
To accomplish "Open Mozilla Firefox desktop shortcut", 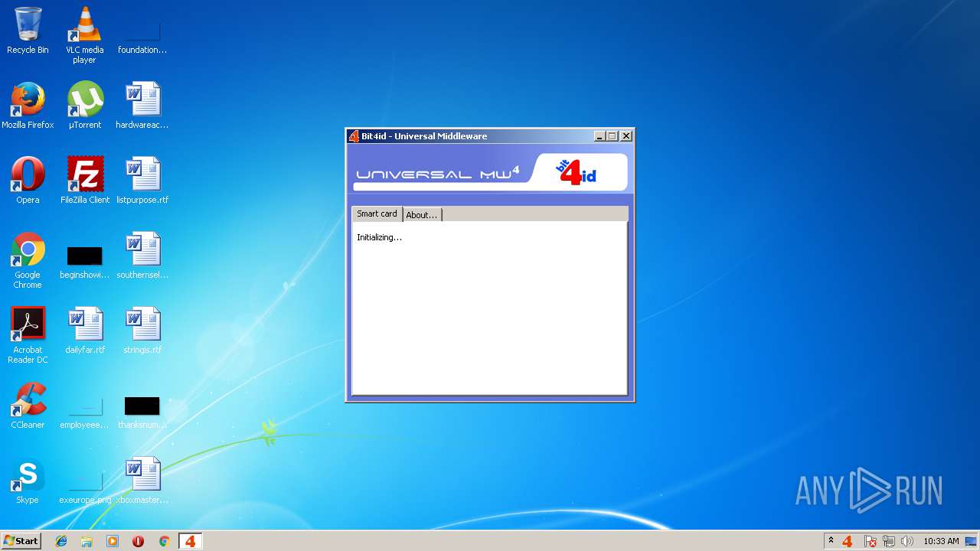I will point(28,106).
